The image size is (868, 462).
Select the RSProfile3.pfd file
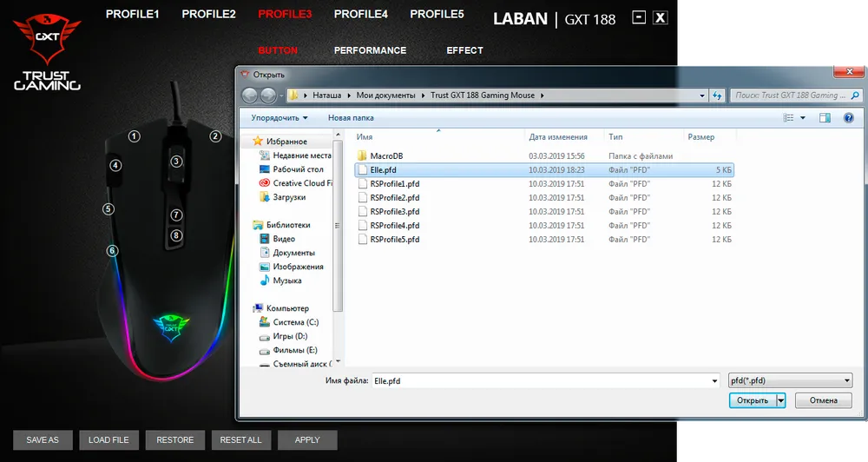(394, 211)
